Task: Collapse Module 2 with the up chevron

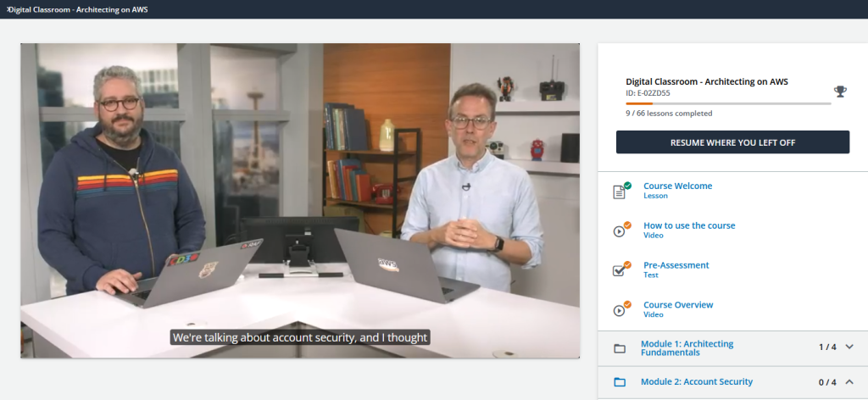Action: point(849,381)
